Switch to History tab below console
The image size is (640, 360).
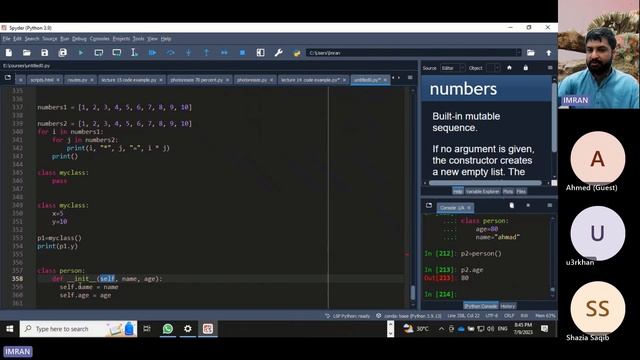(x=507, y=306)
